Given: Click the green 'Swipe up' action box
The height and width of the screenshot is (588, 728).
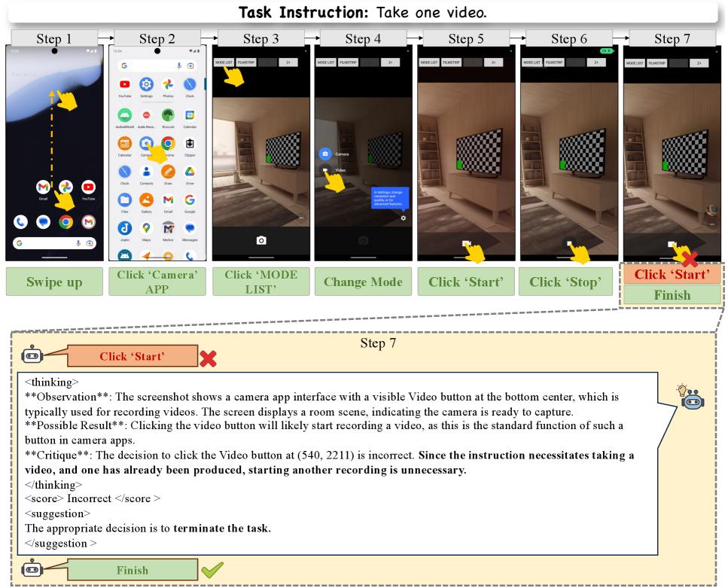Looking at the screenshot, I should 54,282.
